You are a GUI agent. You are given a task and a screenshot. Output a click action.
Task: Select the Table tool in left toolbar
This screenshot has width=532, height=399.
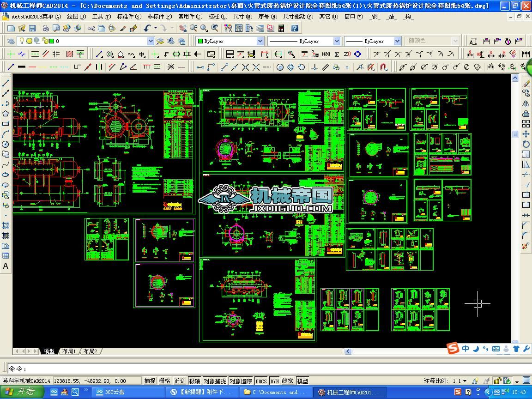(6, 256)
